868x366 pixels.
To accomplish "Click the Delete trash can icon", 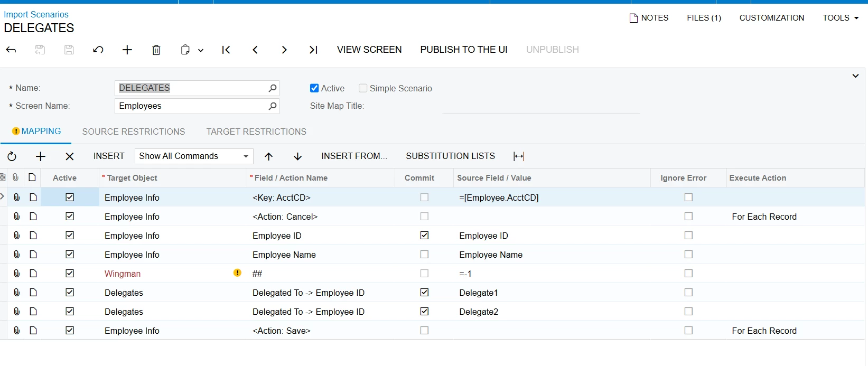I will [156, 50].
